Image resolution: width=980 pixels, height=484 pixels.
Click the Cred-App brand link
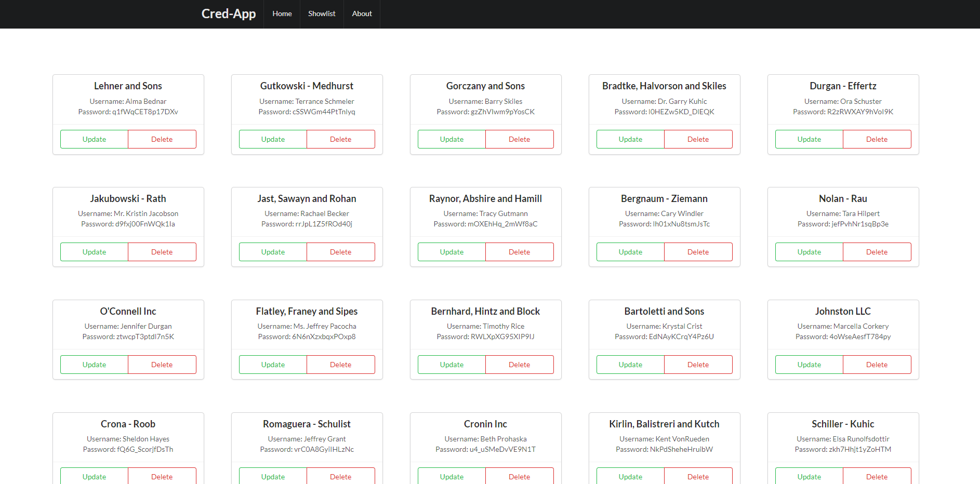229,14
